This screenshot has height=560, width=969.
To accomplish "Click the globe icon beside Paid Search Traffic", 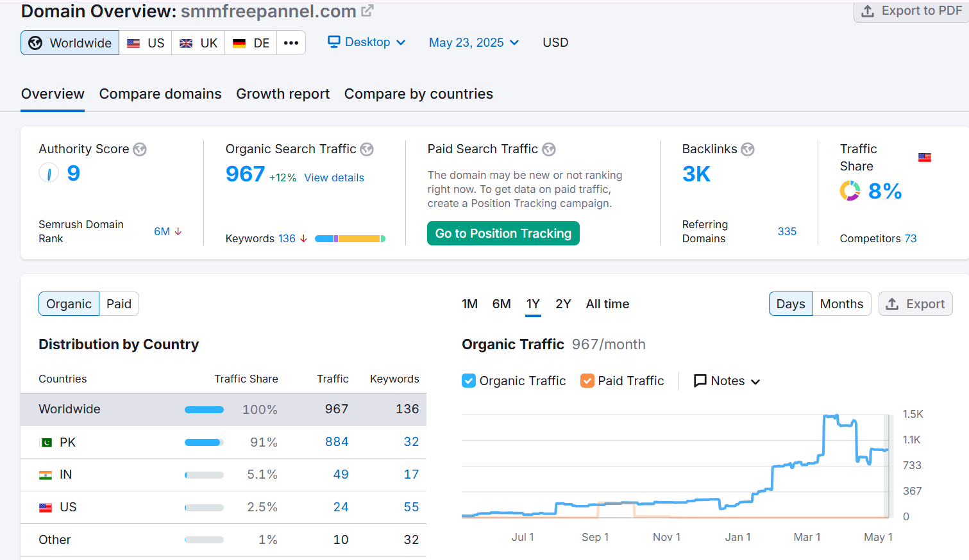I will click(549, 149).
